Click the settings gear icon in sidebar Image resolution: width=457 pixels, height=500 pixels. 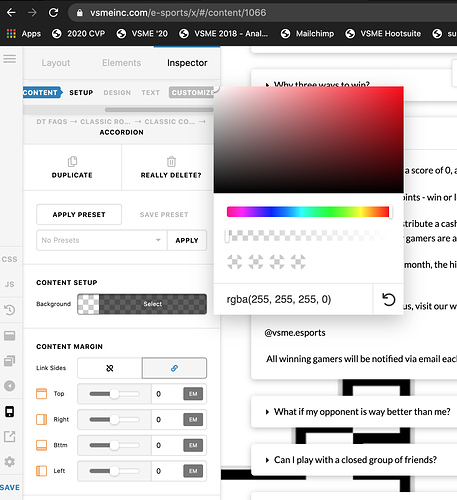tap(9, 462)
